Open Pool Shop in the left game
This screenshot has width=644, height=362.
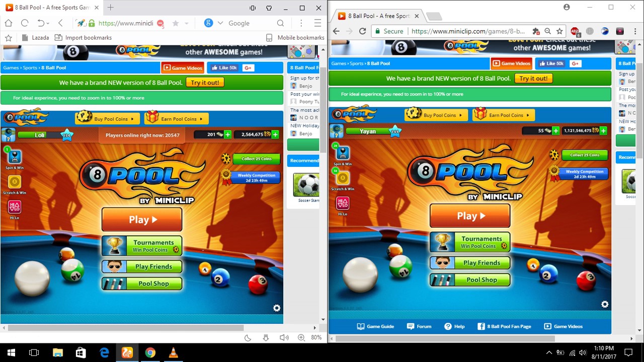(142, 284)
